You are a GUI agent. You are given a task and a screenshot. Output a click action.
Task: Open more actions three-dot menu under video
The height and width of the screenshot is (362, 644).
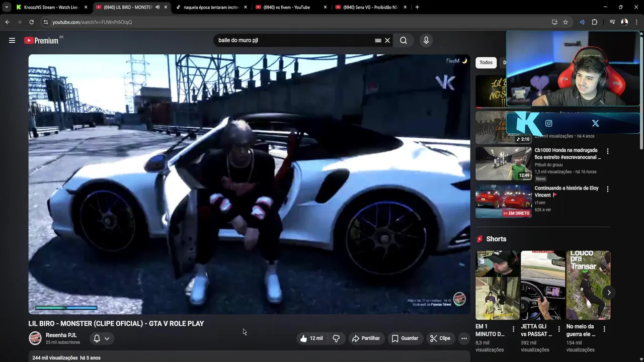coord(464,338)
